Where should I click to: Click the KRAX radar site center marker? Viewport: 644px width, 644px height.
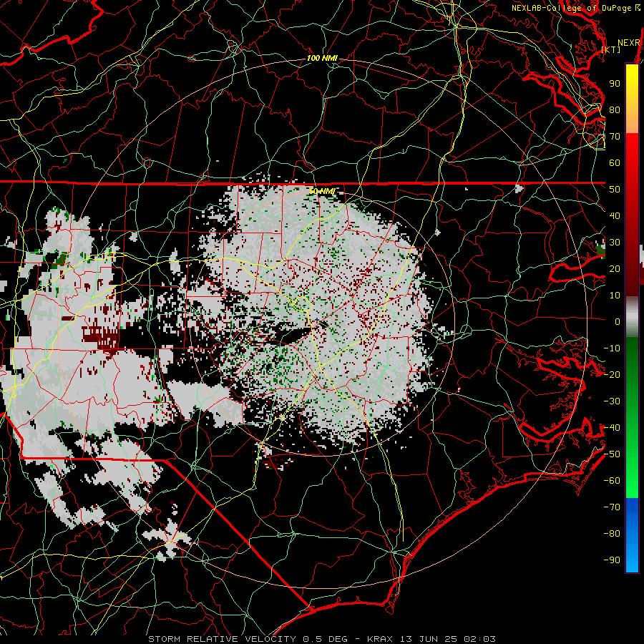318,319
